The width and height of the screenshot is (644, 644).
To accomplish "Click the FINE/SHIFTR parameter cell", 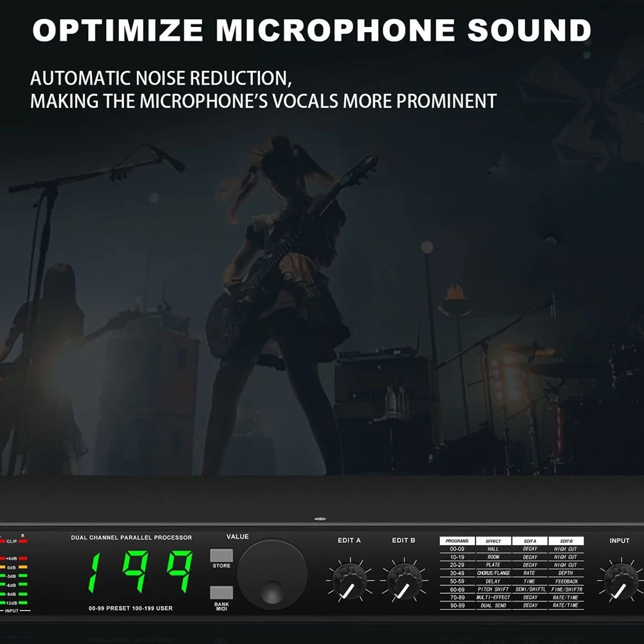I will [x=567, y=589].
